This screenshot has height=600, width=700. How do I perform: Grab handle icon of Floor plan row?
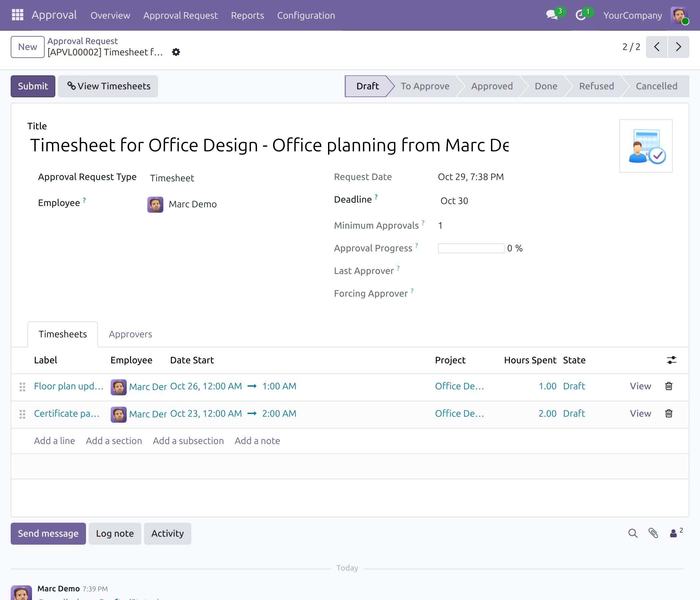(x=22, y=387)
